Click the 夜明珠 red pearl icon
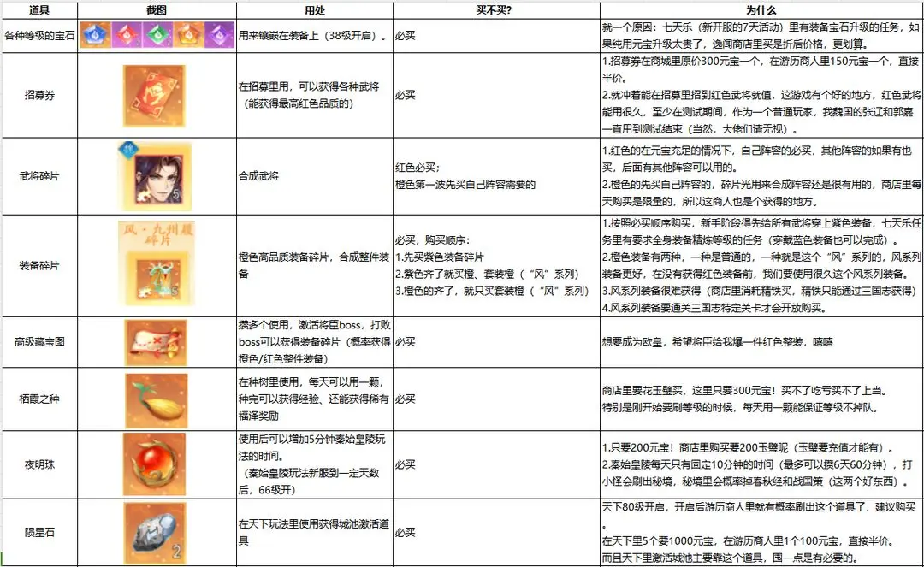The height and width of the screenshot is (567, 924). 157,464
